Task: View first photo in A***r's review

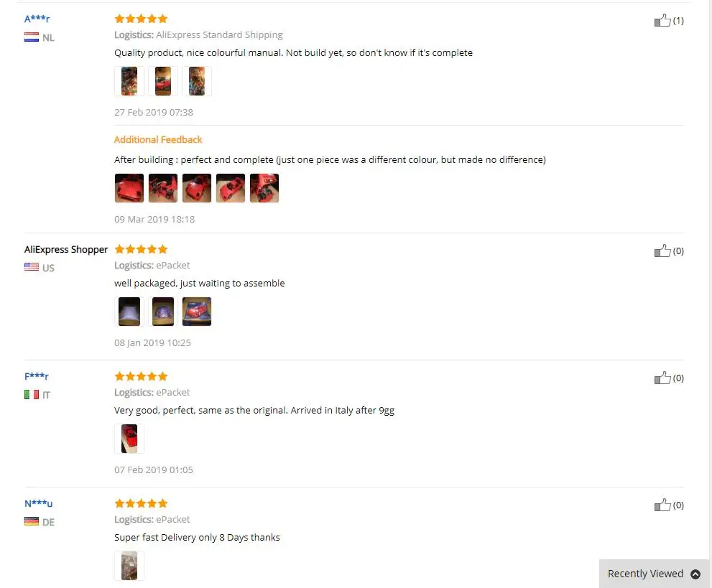Action: (129, 81)
